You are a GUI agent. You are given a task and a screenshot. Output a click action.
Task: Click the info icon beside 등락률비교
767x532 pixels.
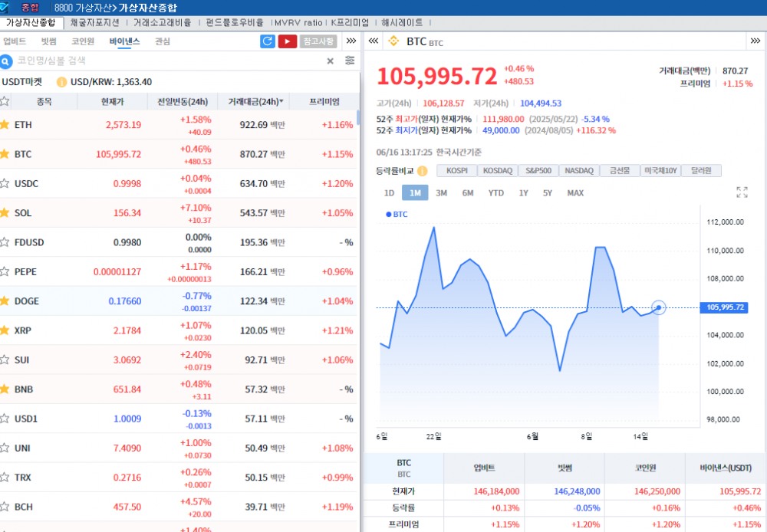click(422, 171)
